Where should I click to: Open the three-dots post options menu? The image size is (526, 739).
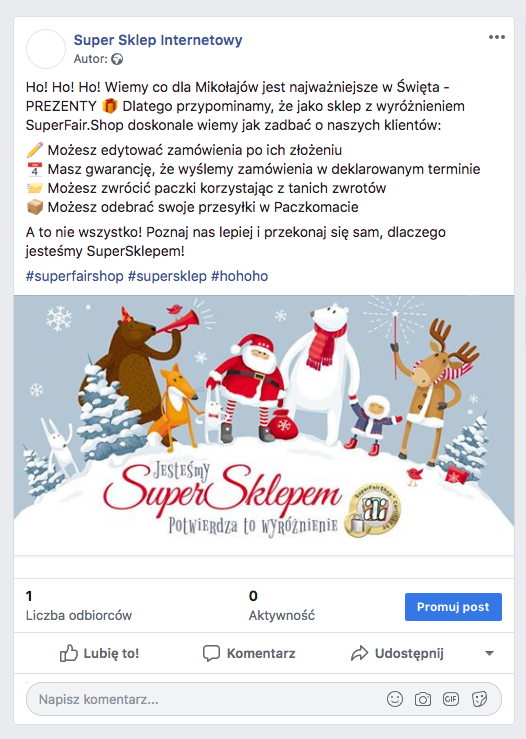[x=497, y=37]
